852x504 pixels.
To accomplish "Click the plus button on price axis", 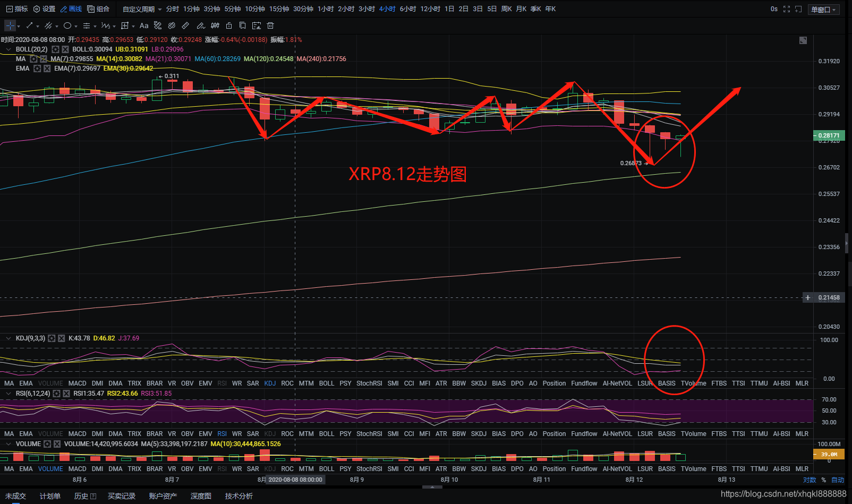I will tap(808, 297).
